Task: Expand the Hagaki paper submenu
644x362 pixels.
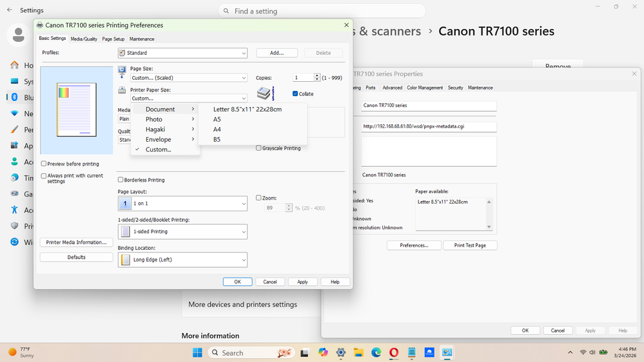Action: click(165, 129)
